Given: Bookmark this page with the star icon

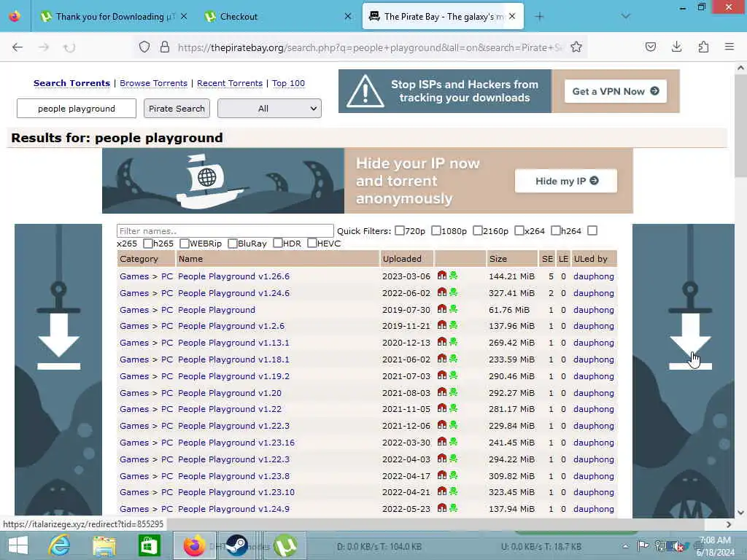Looking at the screenshot, I should 576,47.
